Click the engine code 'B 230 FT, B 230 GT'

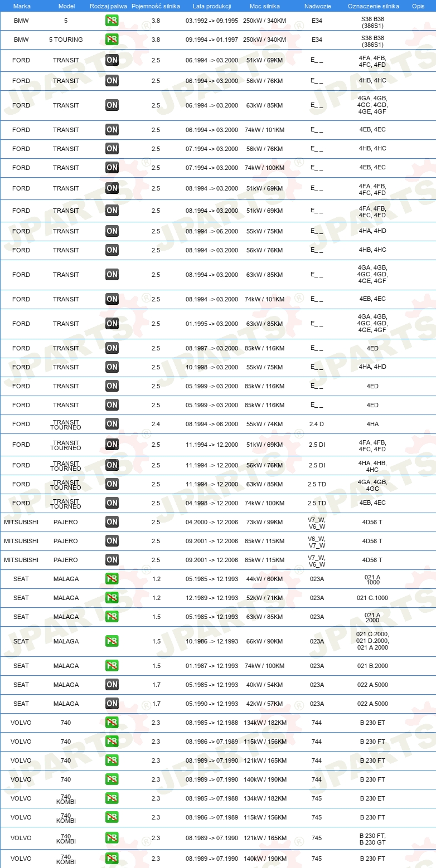coord(372,838)
